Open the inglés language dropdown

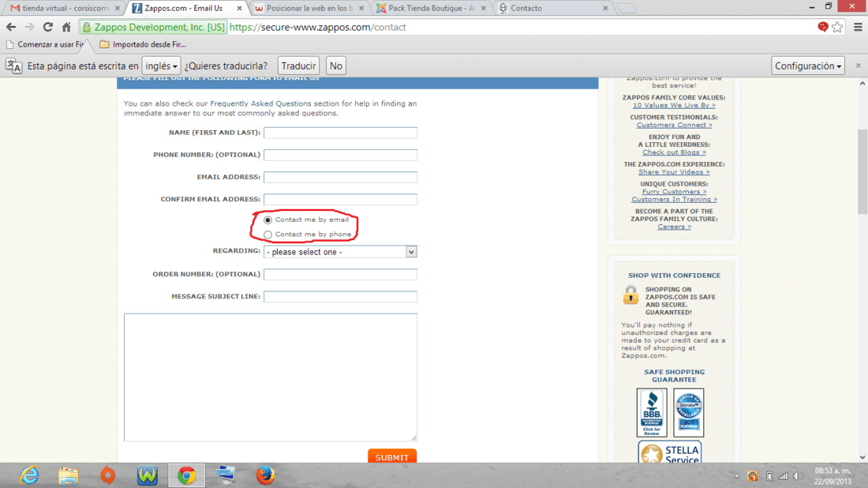click(x=161, y=66)
